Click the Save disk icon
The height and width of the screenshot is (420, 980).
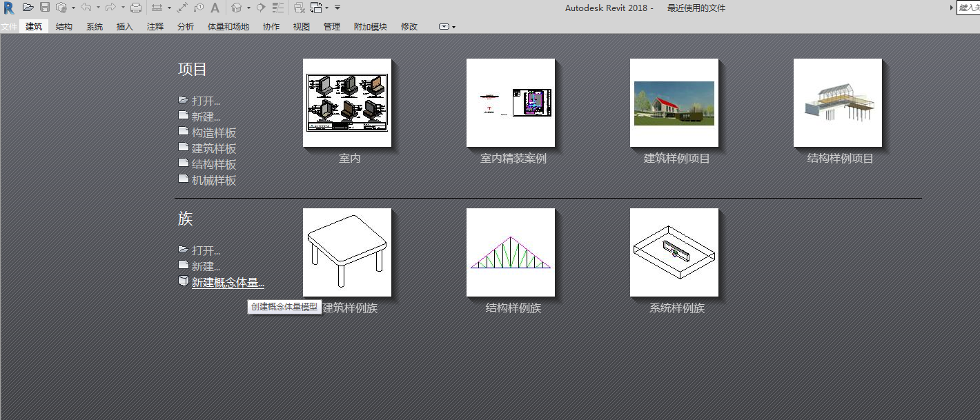tap(45, 8)
